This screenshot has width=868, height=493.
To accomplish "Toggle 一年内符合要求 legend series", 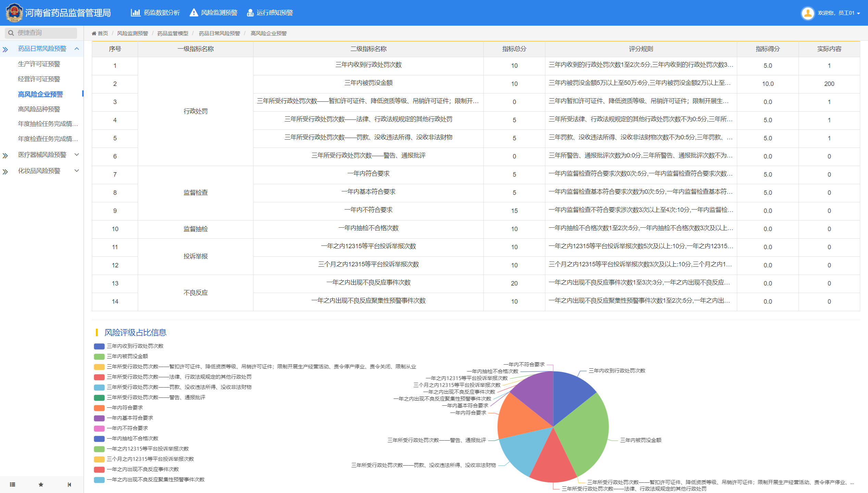I will pyautogui.click(x=125, y=408).
